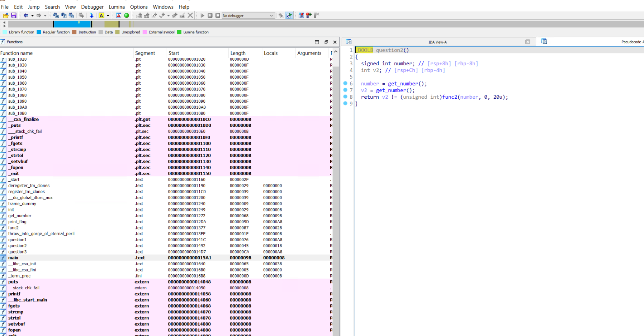Select the get_number function row

166,216
